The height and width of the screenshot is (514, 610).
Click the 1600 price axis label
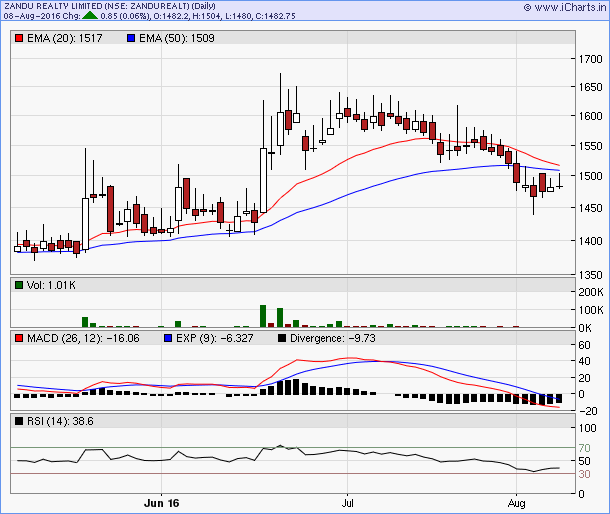pos(590,116)
